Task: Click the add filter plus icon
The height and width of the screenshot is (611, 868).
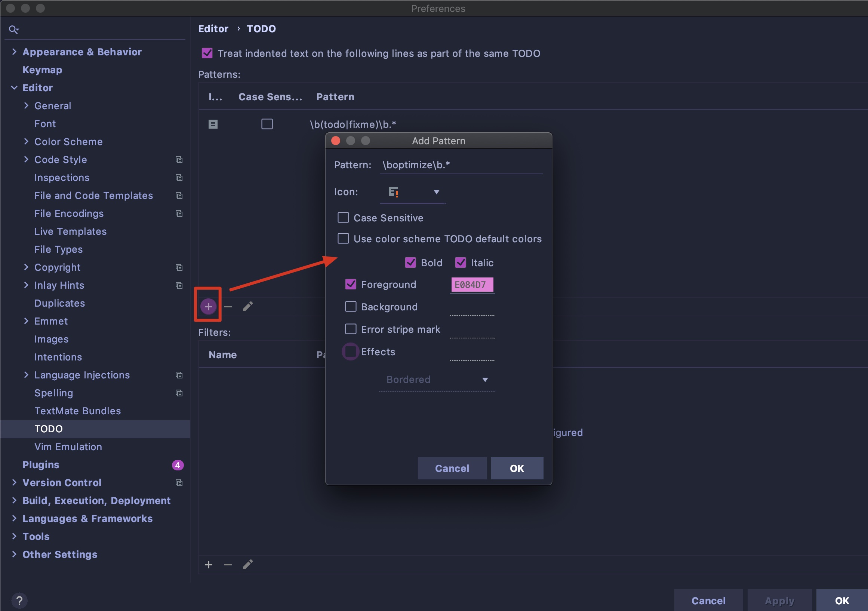Action: 208,565
